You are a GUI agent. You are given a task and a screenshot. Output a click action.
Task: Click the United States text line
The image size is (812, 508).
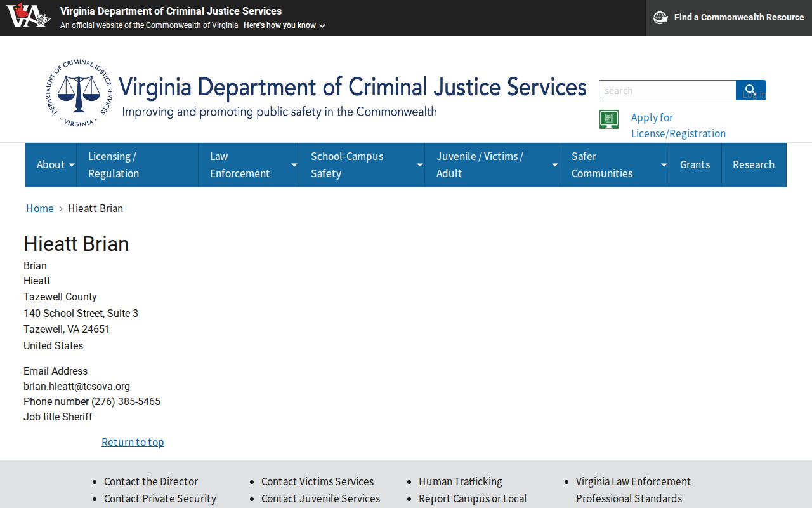[x=53, y=345]
